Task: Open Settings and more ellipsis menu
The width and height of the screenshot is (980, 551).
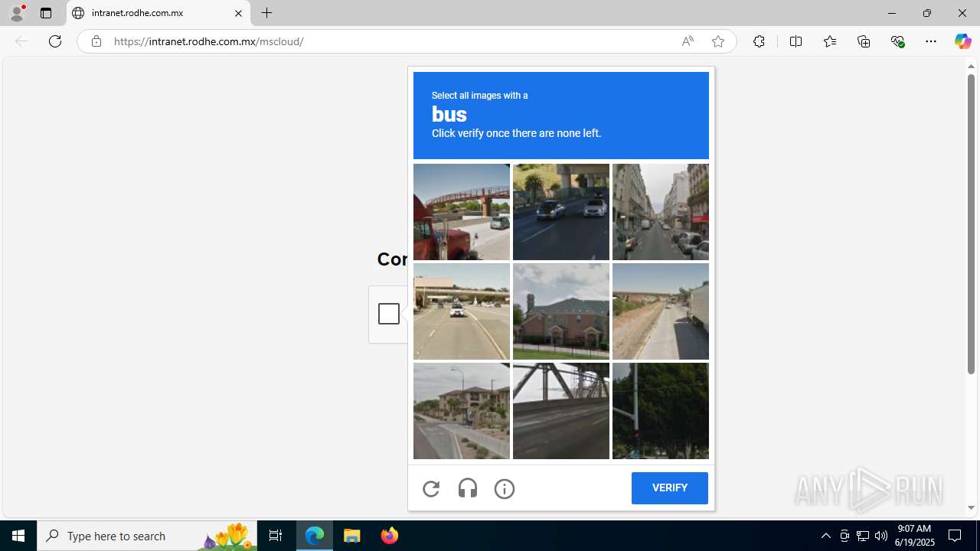Action: pos(931,41)
